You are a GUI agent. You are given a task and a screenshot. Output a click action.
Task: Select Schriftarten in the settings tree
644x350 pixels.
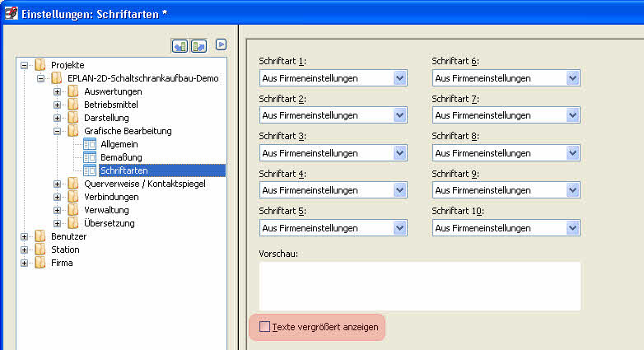(124, 170)
